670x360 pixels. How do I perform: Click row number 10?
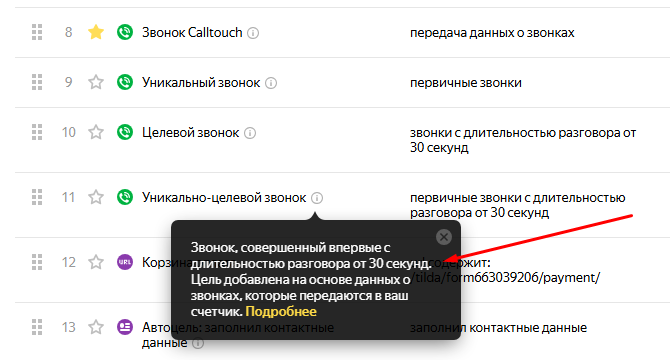68,133
